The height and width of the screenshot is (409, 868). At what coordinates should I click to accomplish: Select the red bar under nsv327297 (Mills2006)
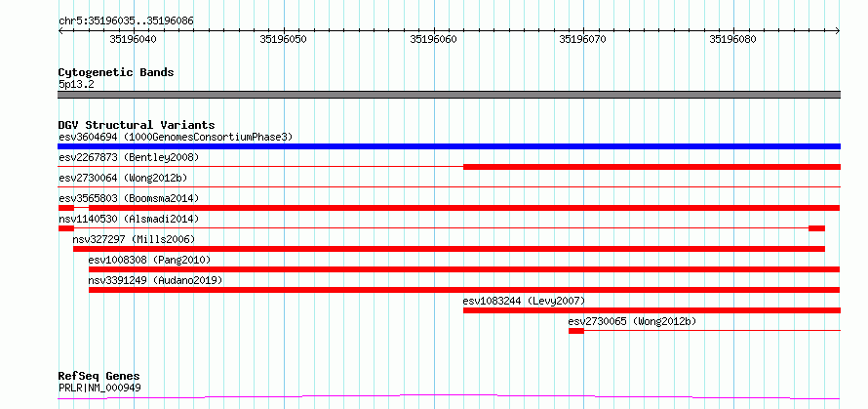[449, 249]
